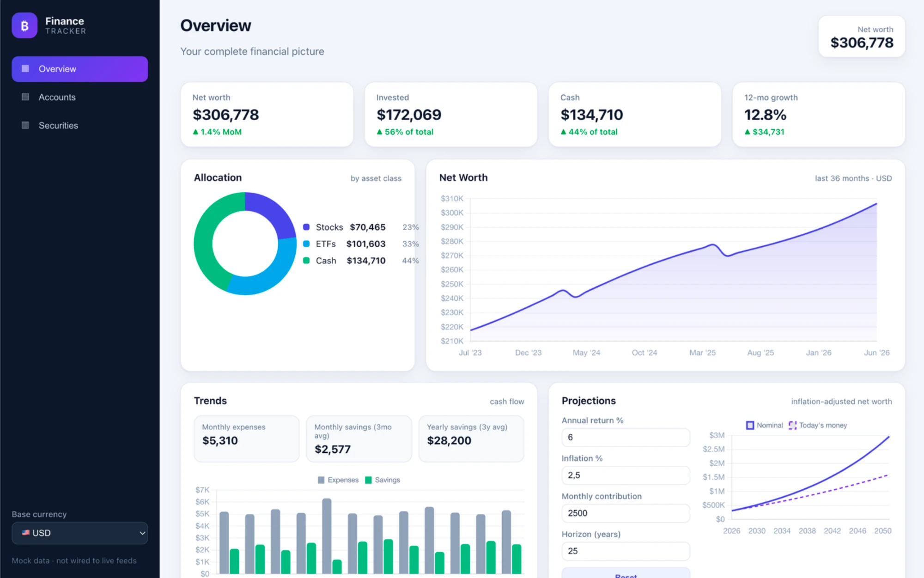
Task: Click the Finance Tracker logo icon
Action: pyautogui.click(x=24, y=25)
